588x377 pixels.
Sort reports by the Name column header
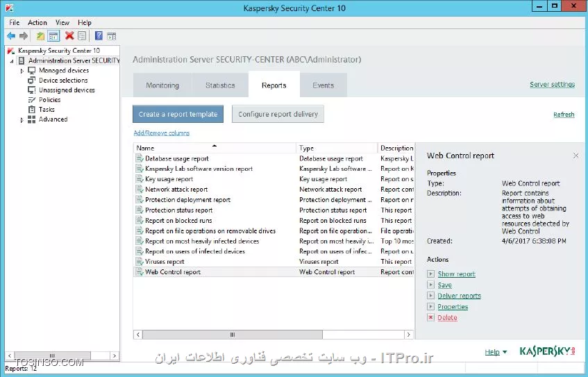(x=215, y=148)
